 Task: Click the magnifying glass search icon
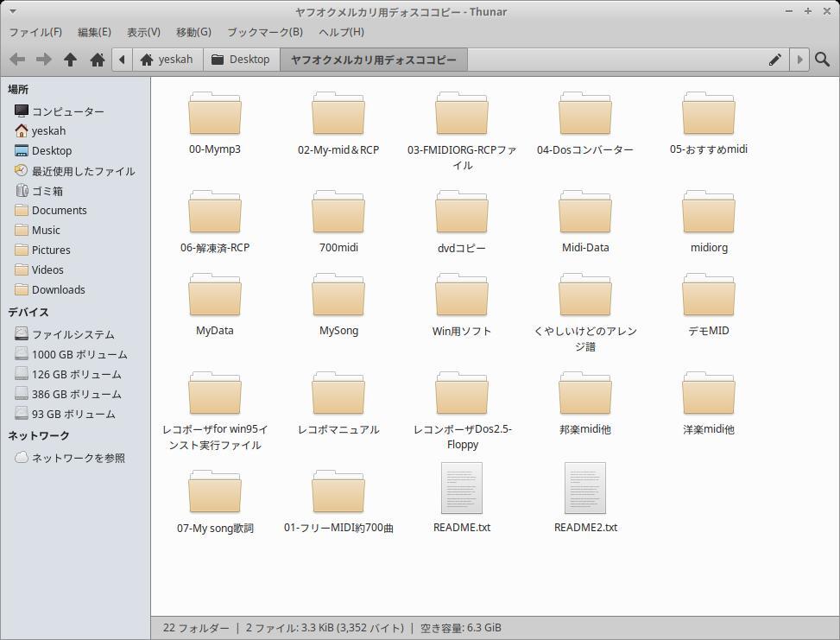[x=822, y=60]
